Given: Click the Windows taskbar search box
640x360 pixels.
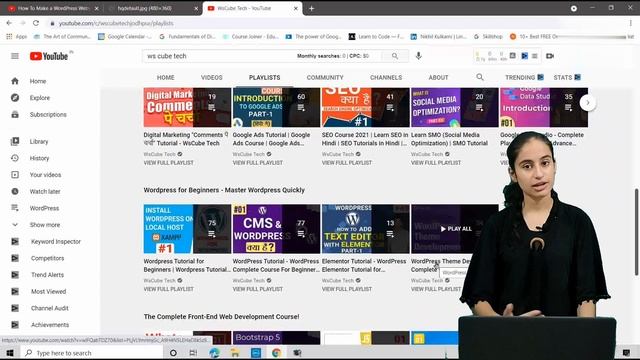Looking at the screenshot, I should coord(91,353).
